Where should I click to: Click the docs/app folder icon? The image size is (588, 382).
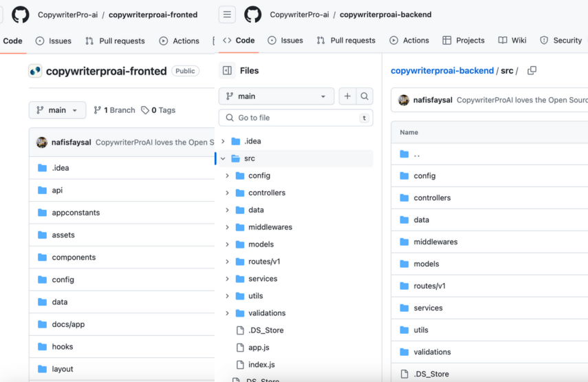[43, 324]
